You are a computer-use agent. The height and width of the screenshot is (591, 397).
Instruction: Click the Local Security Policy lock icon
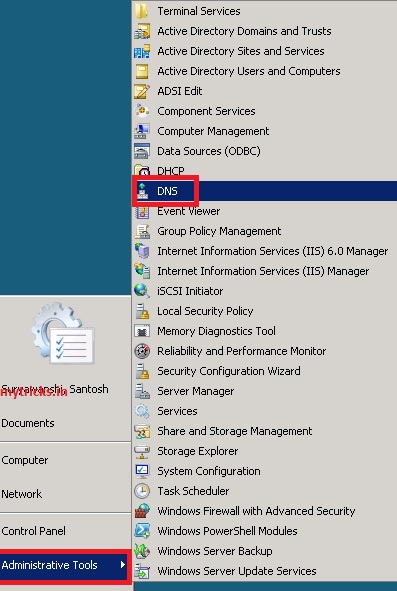(142, 311)
